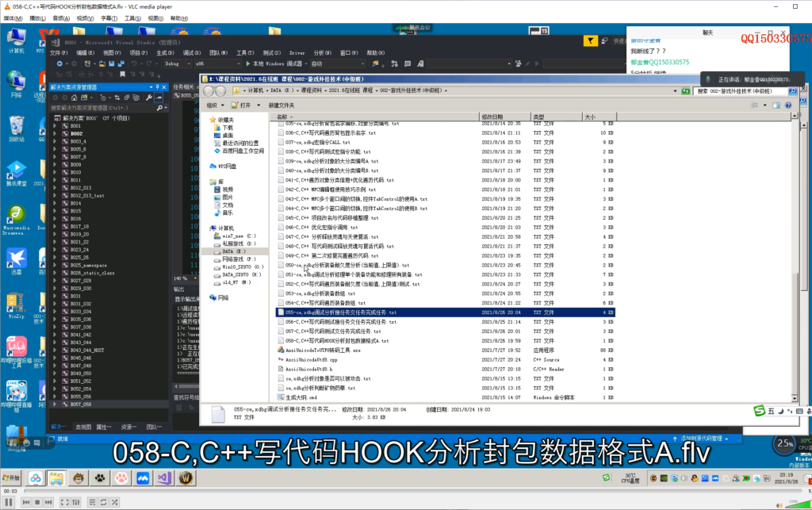Click Explorer back navigation button

tap(209, 91)
